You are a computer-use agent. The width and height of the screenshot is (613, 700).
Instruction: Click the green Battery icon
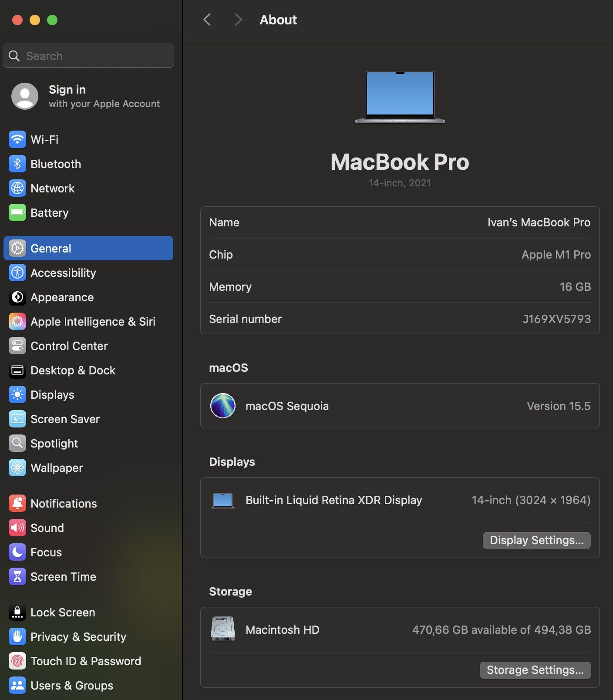click(17, 212)
